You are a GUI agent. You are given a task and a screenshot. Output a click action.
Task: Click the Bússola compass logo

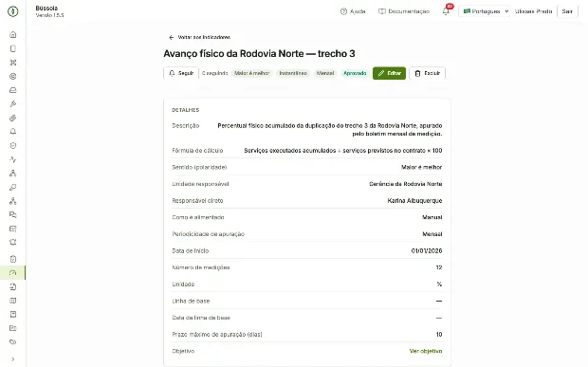[12, 11]
